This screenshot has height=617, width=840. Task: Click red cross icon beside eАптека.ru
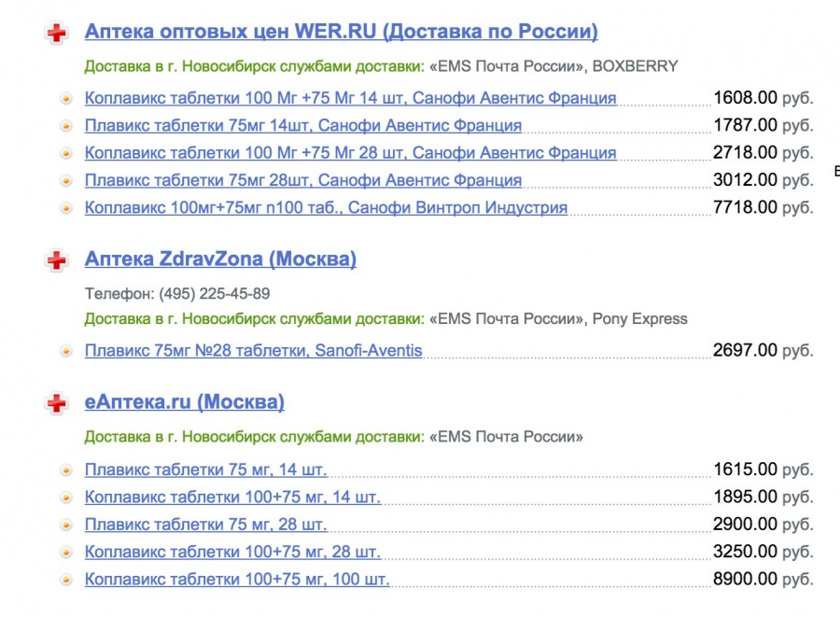[x=58, y=403]
